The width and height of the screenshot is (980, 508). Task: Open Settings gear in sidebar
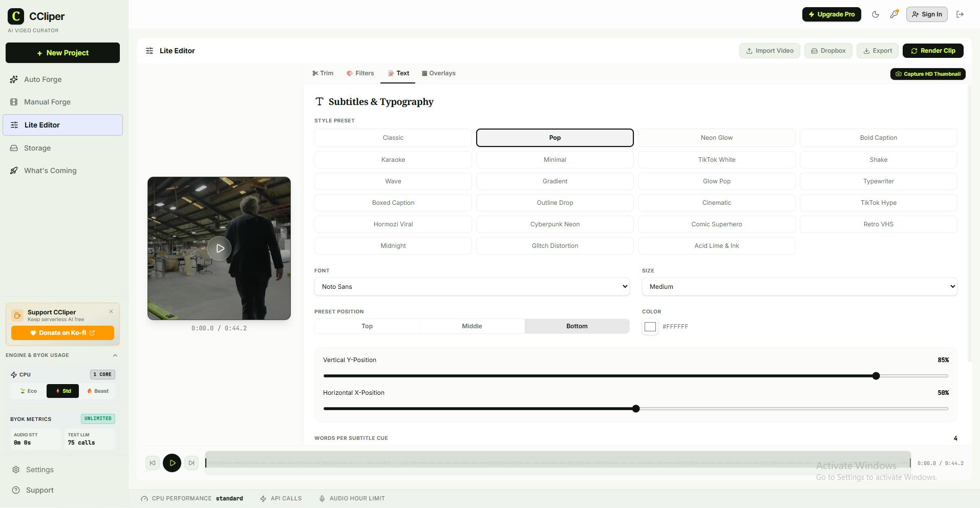point(62,470)
